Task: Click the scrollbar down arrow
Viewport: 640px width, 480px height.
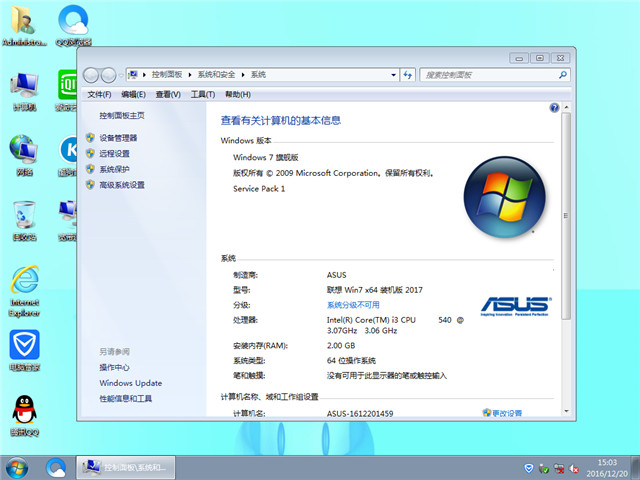Action: [566, 411]
